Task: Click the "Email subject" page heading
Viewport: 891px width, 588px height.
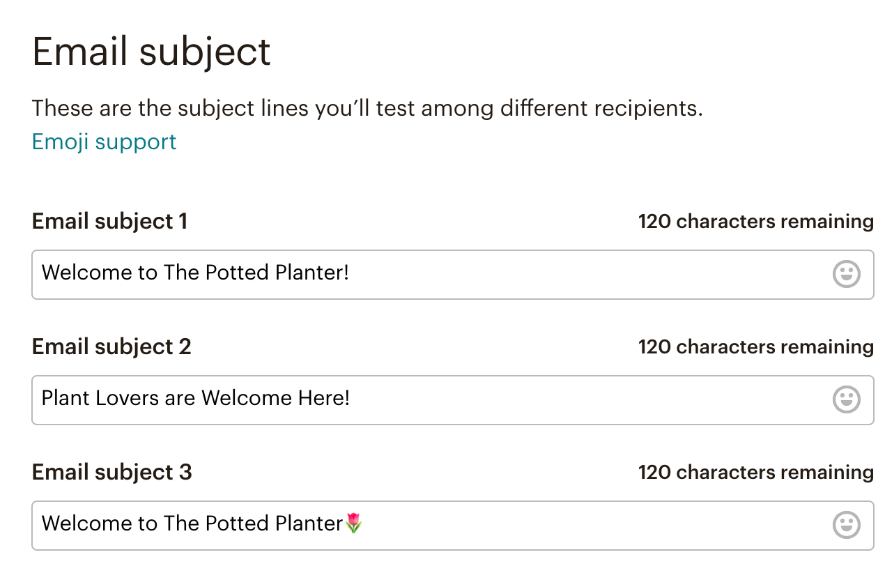Action: [151, 52]
